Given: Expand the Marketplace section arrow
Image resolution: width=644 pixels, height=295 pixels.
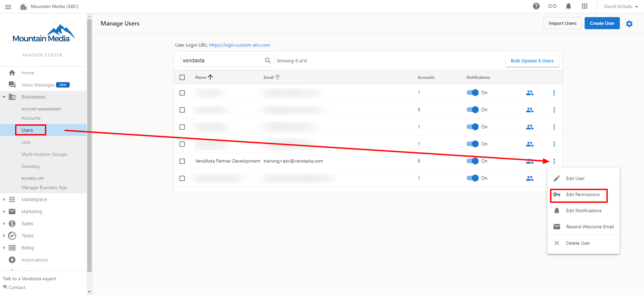Looking at the screenshot, I should pos(4,199).
